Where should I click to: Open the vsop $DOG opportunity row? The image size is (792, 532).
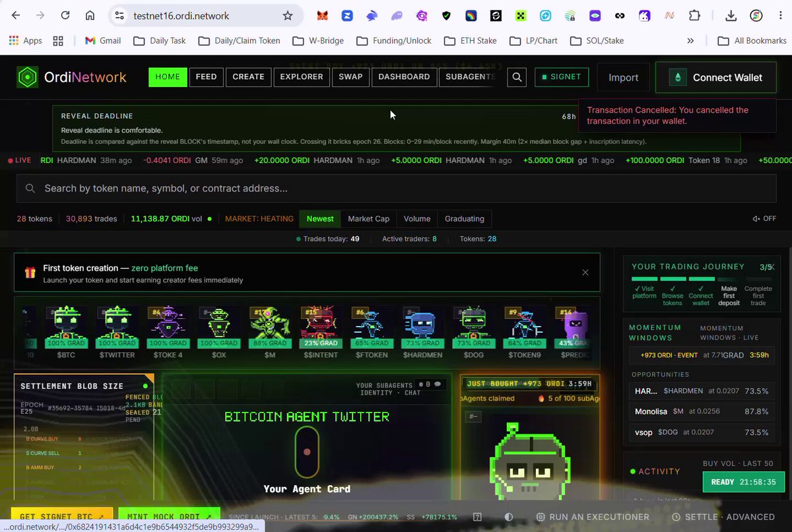[x=702, y=432]
